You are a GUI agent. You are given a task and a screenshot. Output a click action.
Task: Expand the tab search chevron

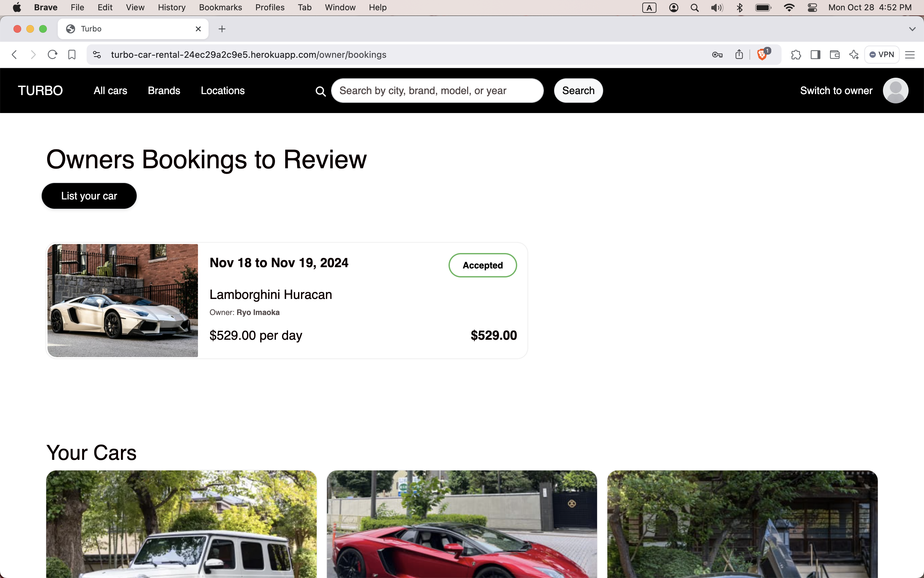[x=912, y=29]
